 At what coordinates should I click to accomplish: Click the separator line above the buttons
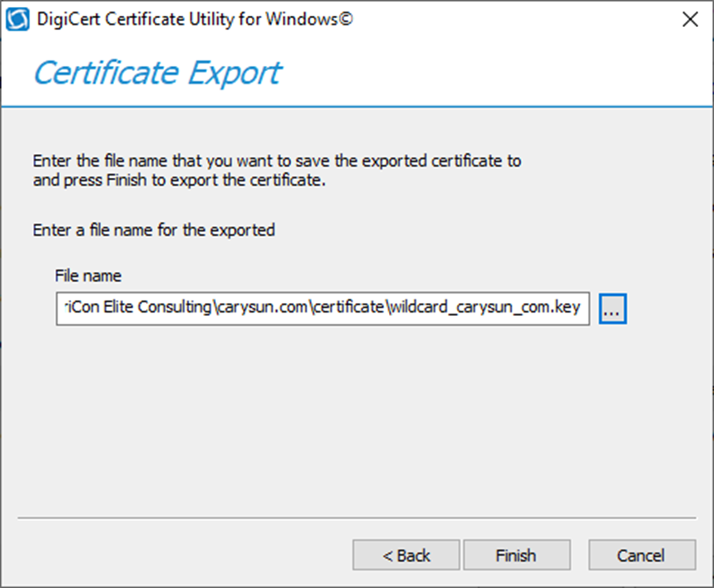(357, 518)
